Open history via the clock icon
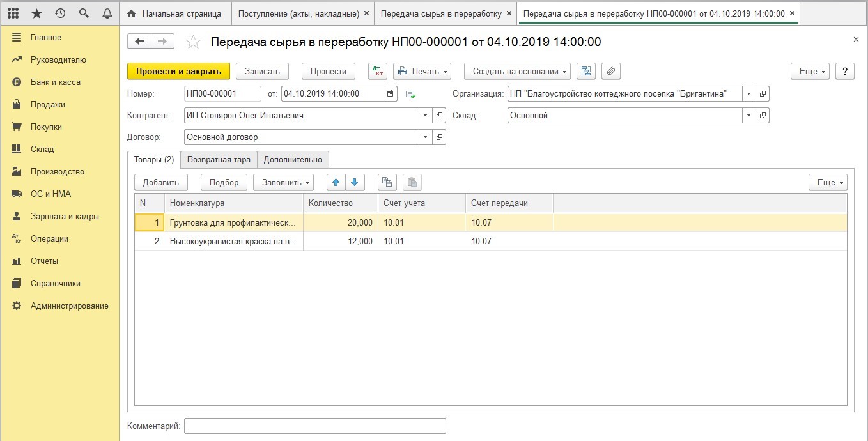 tap(60, 13)
